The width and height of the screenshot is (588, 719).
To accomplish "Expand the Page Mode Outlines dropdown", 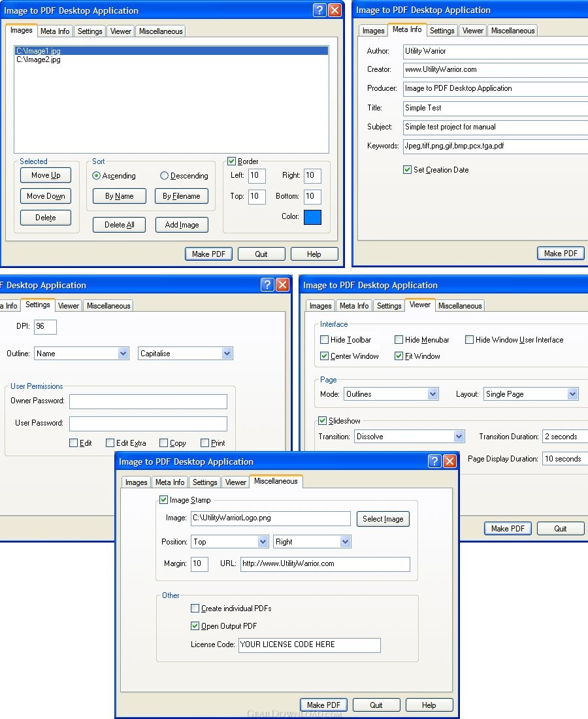I will [x=391, y=394].
